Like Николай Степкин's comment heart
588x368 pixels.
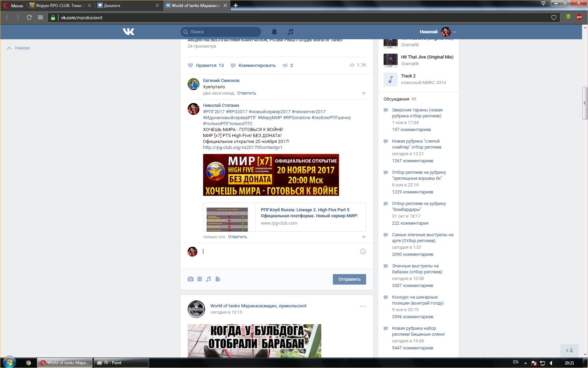[x=364, y=237]
